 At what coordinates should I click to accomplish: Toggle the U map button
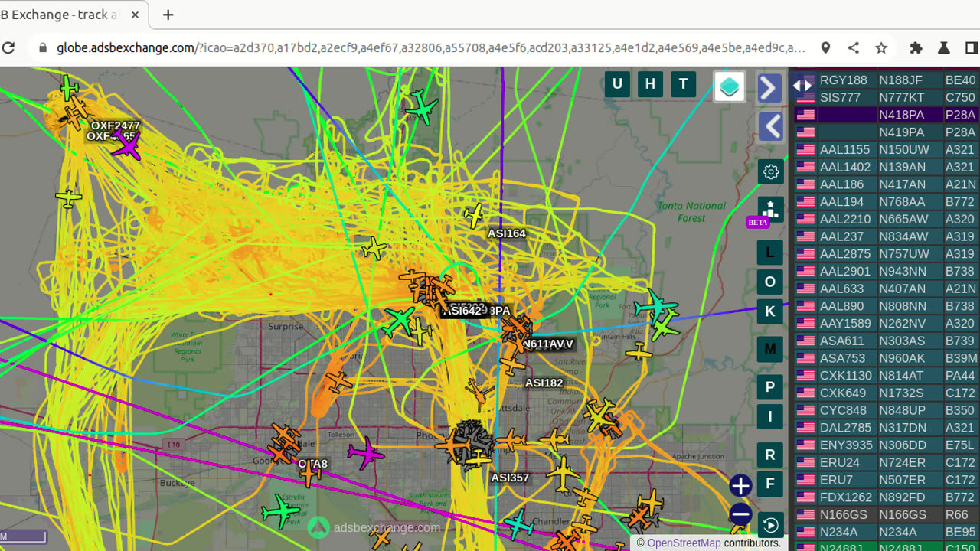point(617,84)
